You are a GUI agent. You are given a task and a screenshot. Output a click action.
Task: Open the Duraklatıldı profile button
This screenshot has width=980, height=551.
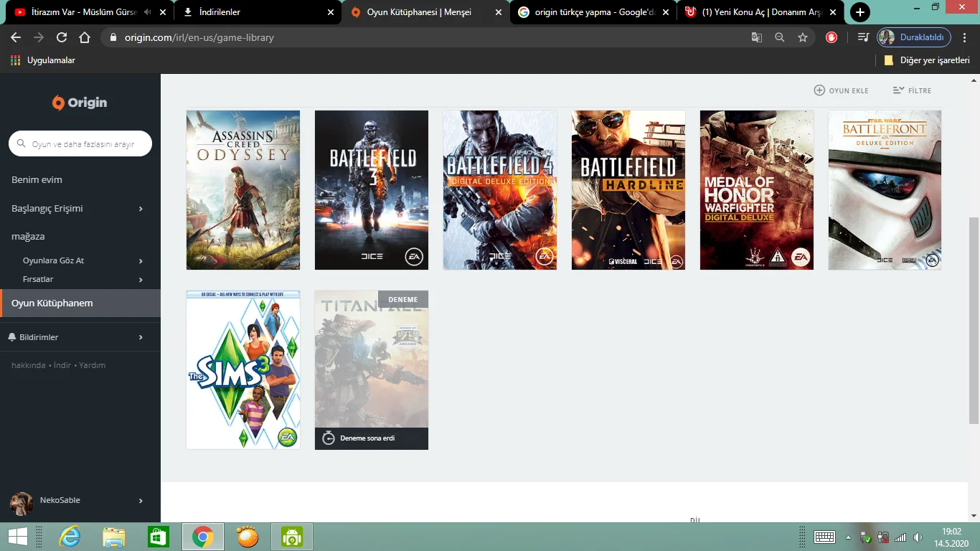pos(914,37)
